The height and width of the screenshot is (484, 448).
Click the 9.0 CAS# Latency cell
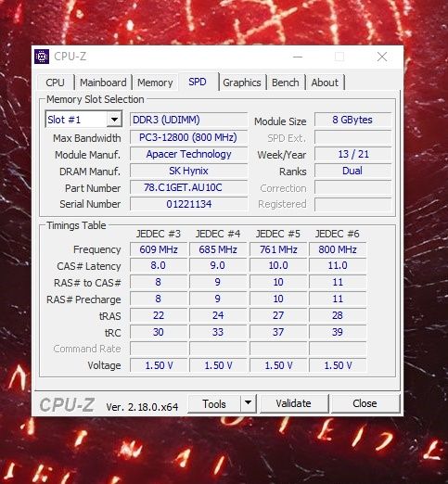218,265
